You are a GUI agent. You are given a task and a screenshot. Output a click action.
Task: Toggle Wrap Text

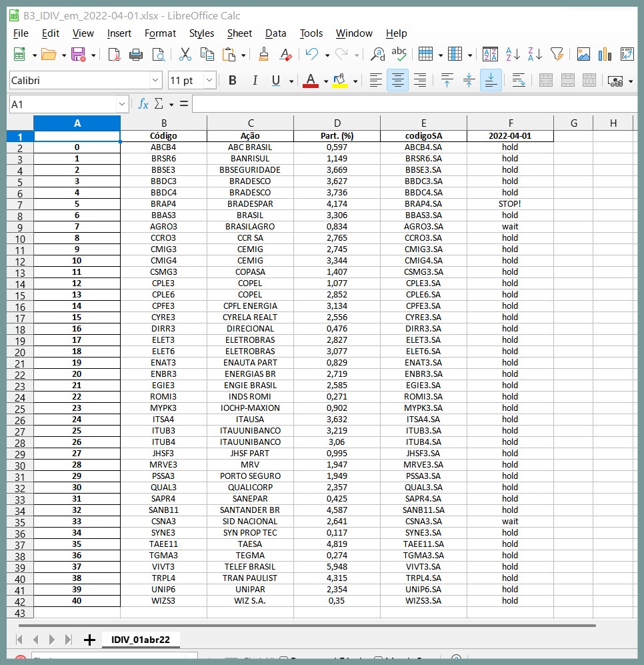pos(519,80)
